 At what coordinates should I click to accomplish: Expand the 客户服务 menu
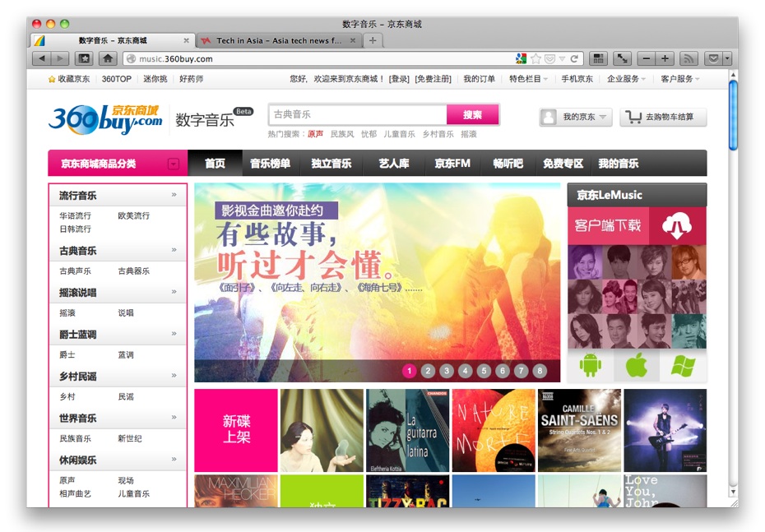[x=680, y=79]
